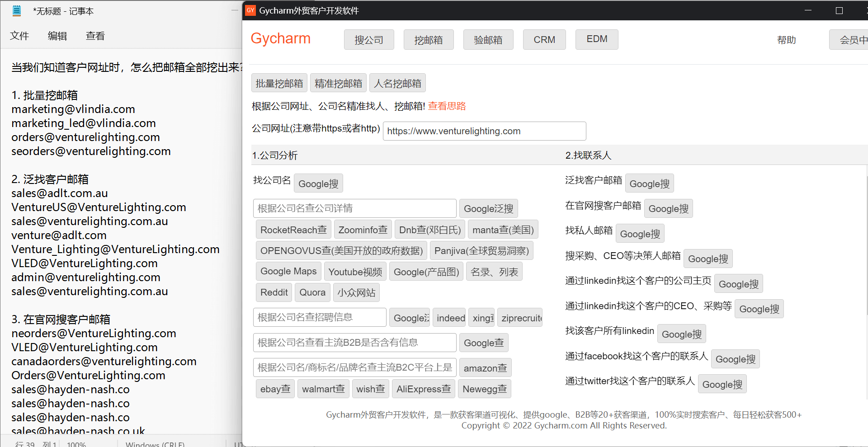
Task: Click Google搜 beside linkedin公司主页
Action: [x=739, y=284]
